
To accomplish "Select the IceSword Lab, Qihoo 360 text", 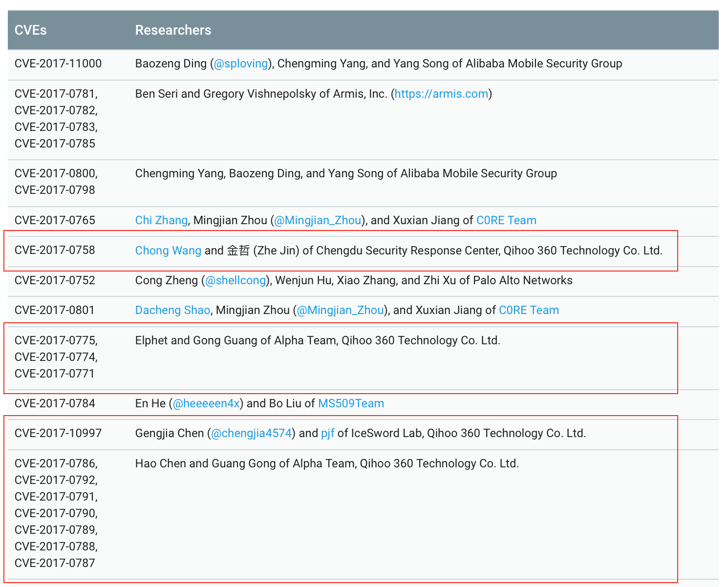I will pyautogui.click(x=416, y=433).
